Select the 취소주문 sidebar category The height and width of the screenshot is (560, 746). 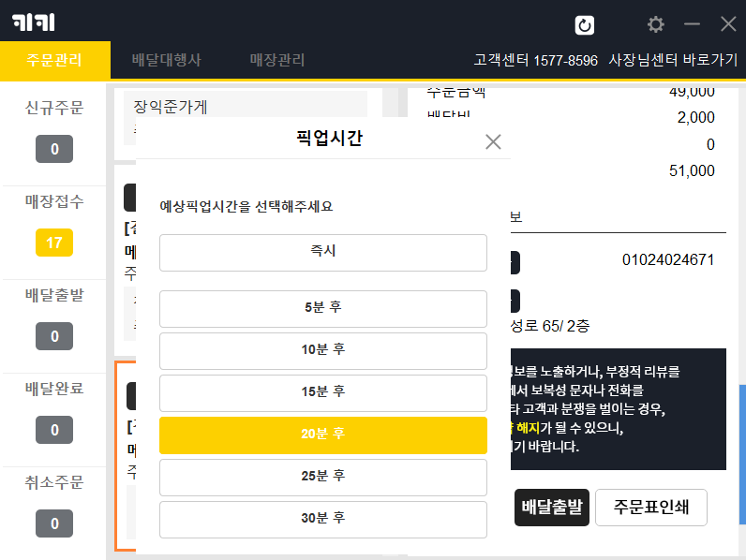(x=54, y=482)
